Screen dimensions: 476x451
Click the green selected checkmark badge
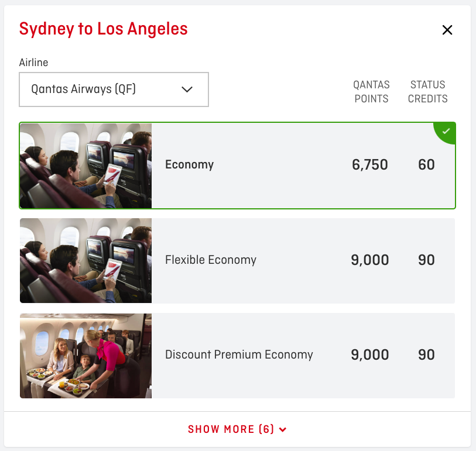pos(447,131)
